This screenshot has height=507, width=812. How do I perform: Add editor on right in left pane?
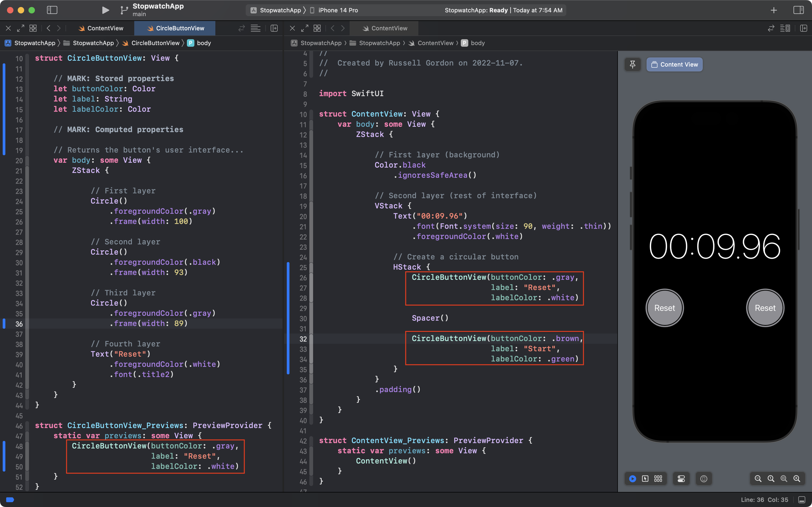[274, 28]
